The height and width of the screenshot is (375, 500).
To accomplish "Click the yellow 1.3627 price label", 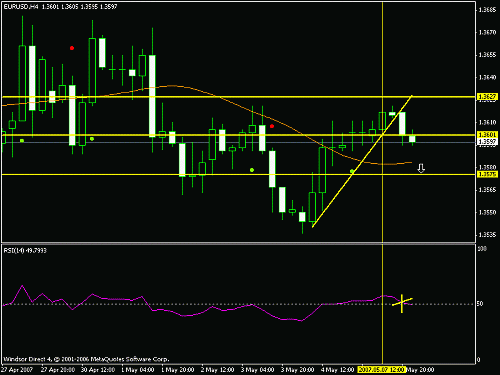I will (x=487, y=97).
